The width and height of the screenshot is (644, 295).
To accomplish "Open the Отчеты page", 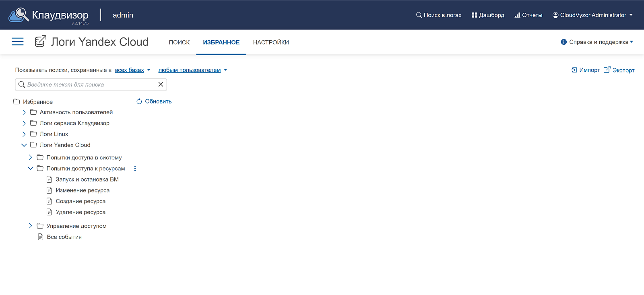I will coord(528,15).
